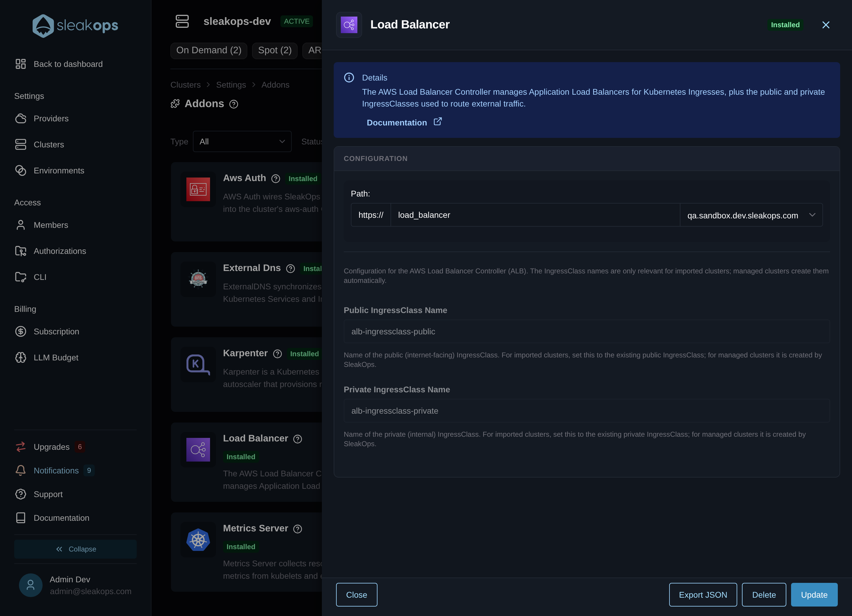This screenshot has width=852, height=616.
Task: Click the load_balancer path input
Action: coord(535,215)
